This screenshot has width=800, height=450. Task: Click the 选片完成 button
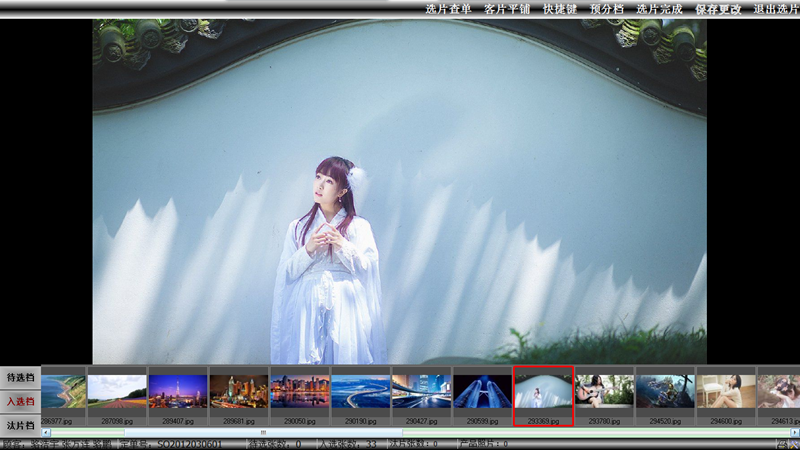659,9
